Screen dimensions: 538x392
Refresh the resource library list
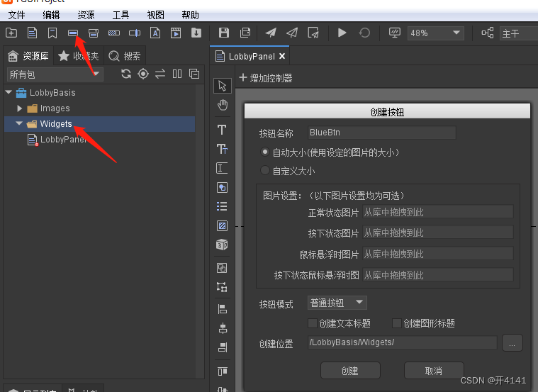126,74
